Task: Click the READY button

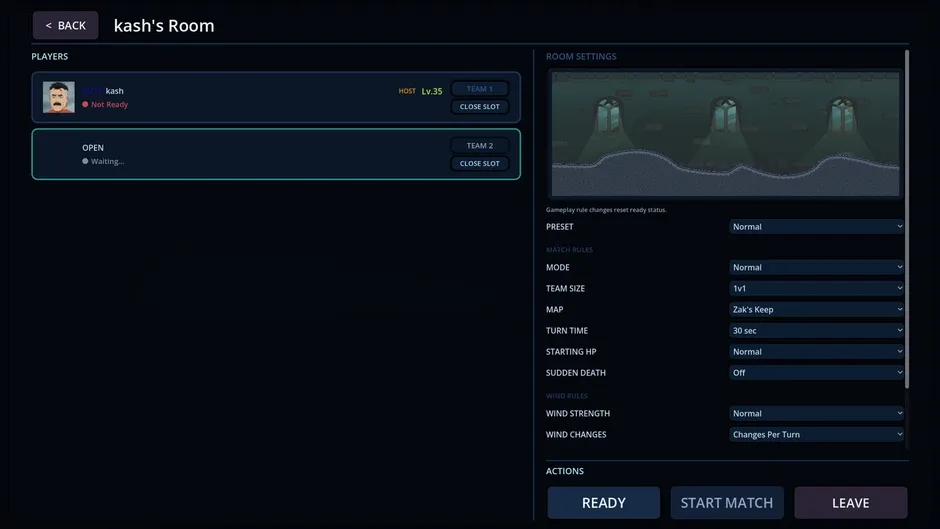Action: (x=604, y=503)
